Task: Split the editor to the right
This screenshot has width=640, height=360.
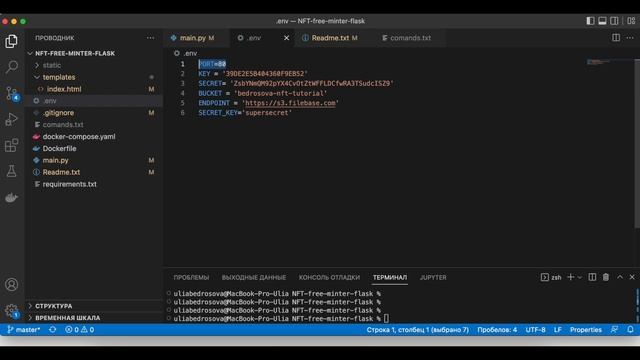Action: click(616, 38)
